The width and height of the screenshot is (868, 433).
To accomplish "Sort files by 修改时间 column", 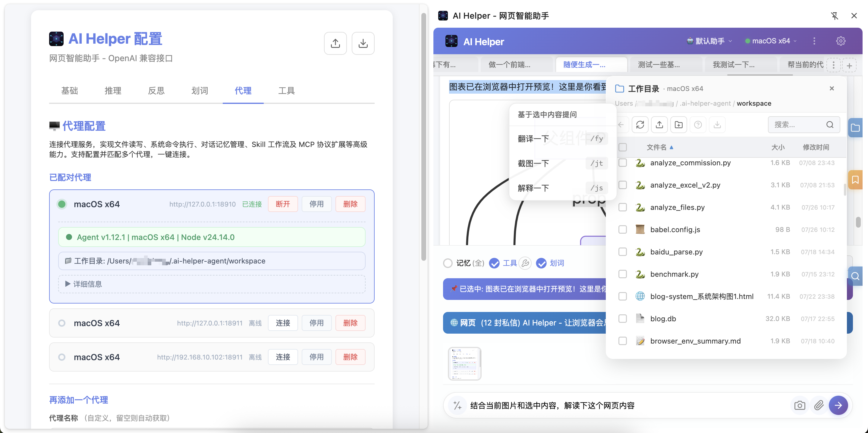I will (816, 147).
